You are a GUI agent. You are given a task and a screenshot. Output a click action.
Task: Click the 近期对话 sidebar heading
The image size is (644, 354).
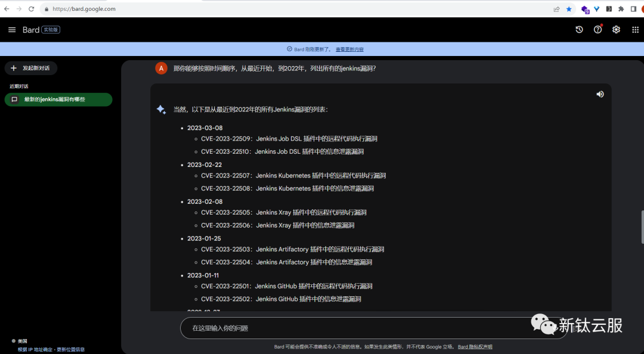(x=19, y=86)
